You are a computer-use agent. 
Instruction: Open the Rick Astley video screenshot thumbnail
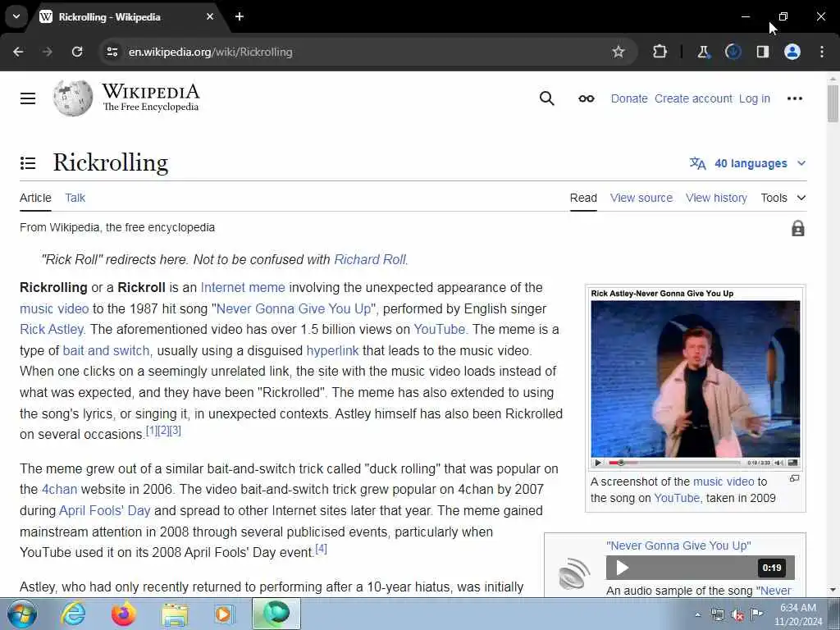tap(696, 379)
